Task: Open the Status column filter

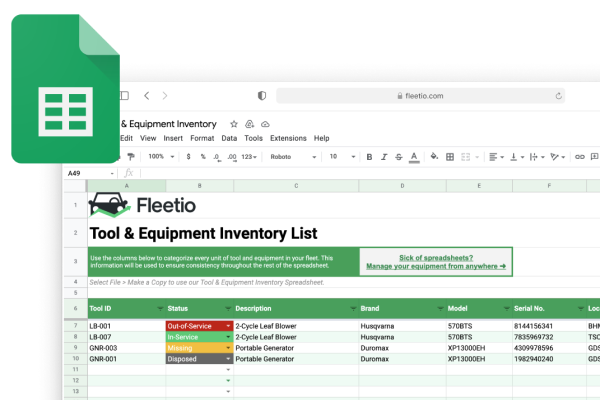Action: click(x=228, y=309)
